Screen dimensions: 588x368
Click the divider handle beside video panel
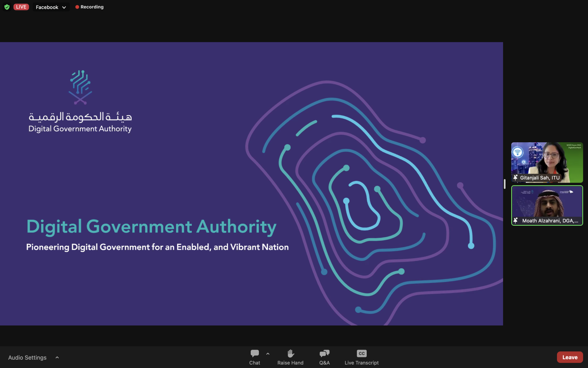pos(505,184)
